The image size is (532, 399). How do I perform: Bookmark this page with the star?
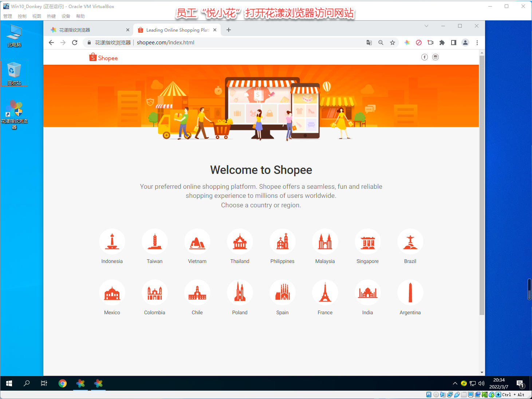(393, 43)
